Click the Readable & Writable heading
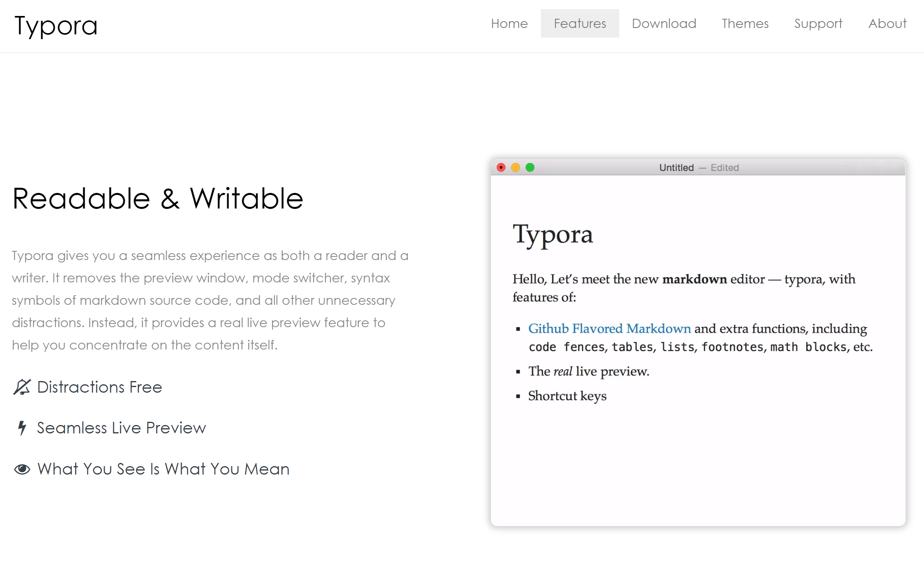The height and width of the screenshot is (576, 924). (158, 199)
